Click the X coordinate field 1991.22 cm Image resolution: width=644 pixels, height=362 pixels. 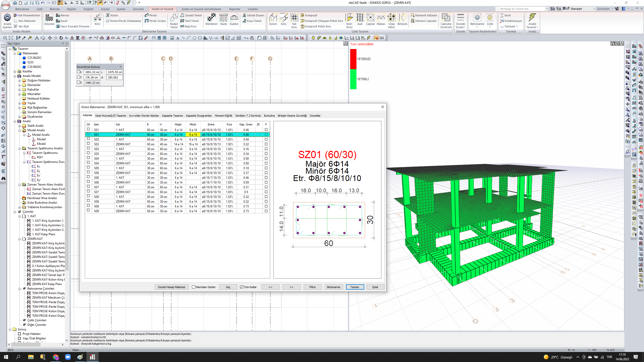[x=92, y=72]
